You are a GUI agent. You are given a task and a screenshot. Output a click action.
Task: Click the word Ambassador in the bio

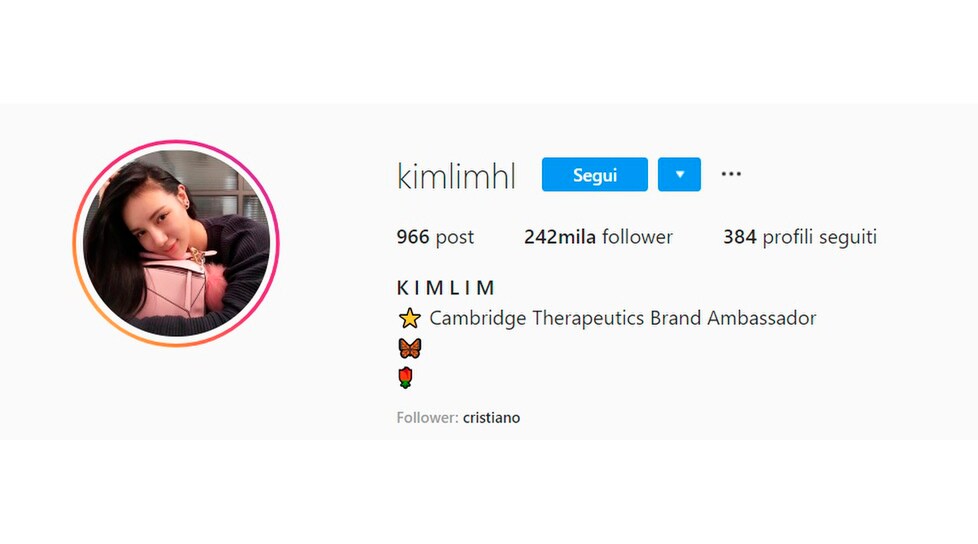tap(761, 318)
